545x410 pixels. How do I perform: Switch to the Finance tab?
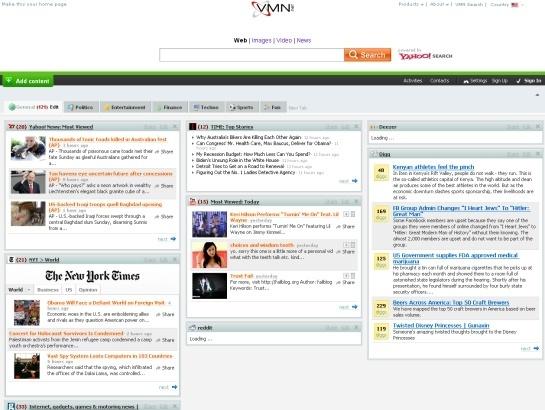click(x=170, y=107)
